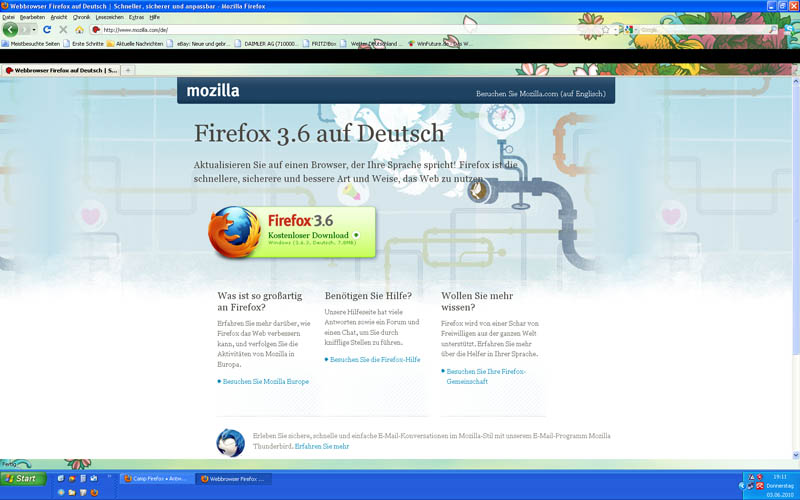The width and height of the screenshot is (800, 500).
Task: Follow Besuchen Sie Mozilla.com (auf Englisch) link
Action: [x=541, y=94]
